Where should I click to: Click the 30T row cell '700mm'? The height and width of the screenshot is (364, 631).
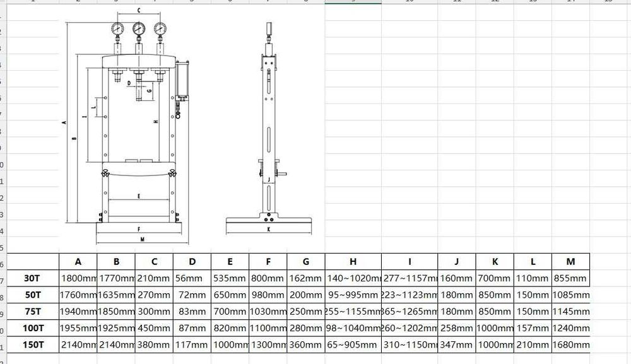tap(495, 278)
